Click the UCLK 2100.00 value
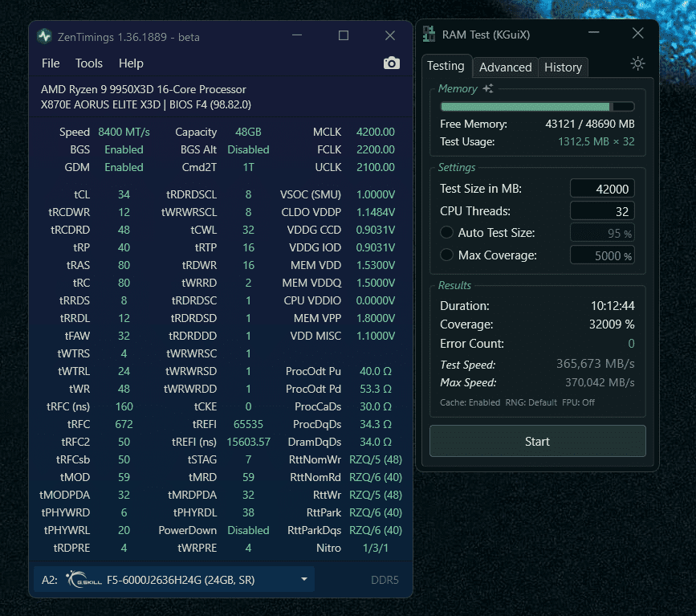696x616 pixels. pos(375,167)
